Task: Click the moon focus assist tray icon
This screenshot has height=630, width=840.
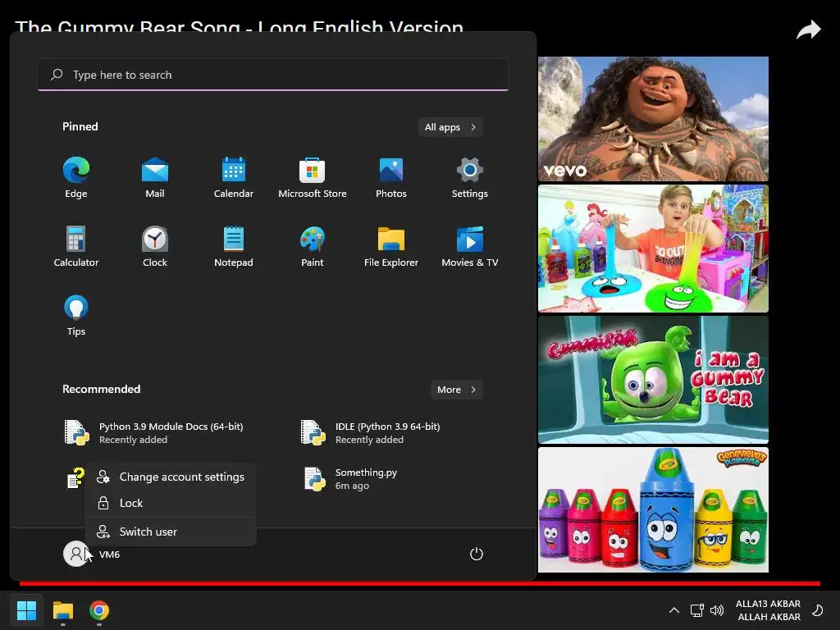Action: tap(818, 610)
